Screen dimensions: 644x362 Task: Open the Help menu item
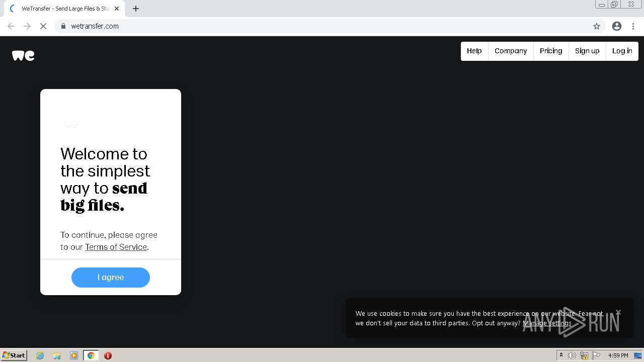(474, 51)
